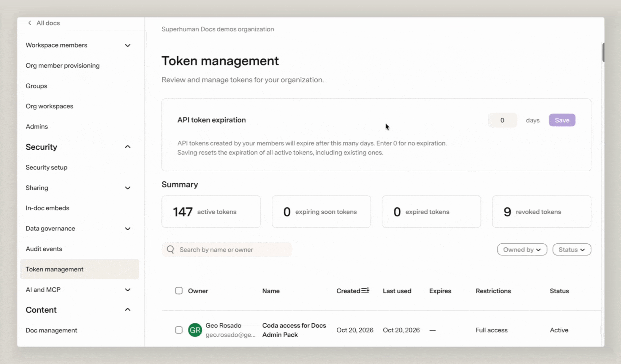Image resolution: width=621 pixels, height=364 pixels.
Task: Check the Geo Rosado token row checkbox
Action: 179,330
